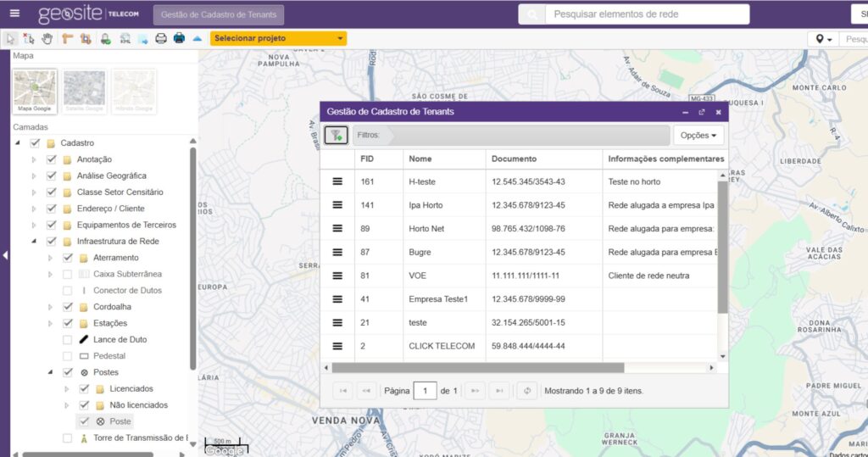Open row menu for CLICK TELECOM
This screenshot has width=868, height=457.
(337, 346)
